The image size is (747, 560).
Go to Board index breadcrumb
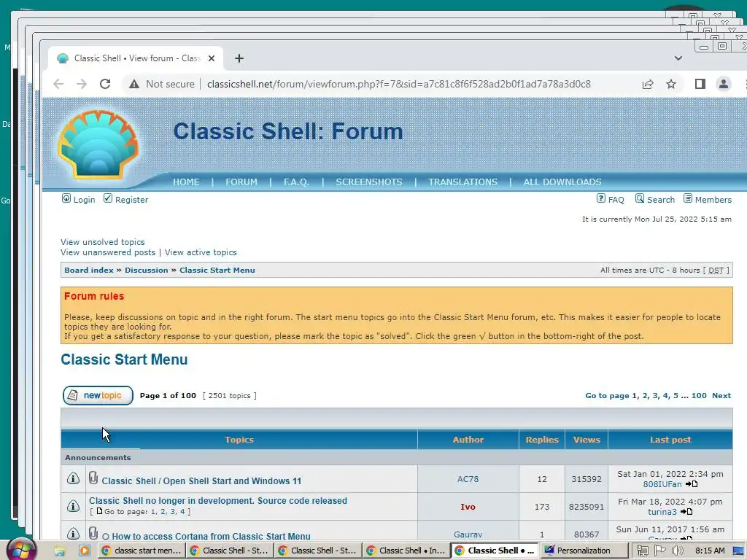coord(89,270)
